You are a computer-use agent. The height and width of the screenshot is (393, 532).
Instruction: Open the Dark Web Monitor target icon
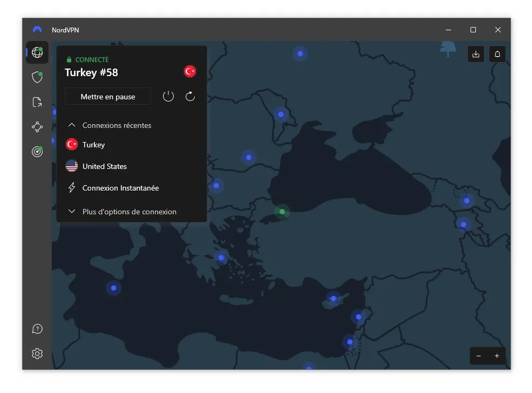pos(37,151)
